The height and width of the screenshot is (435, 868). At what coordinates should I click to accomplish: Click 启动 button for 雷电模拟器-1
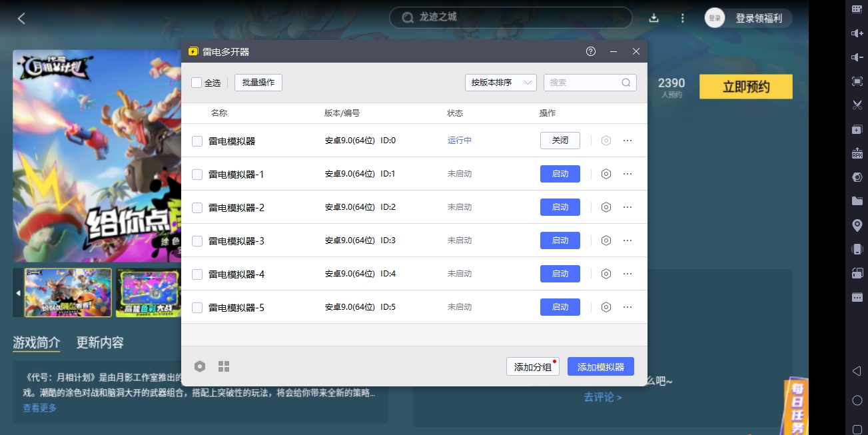(x=560, y=174)
